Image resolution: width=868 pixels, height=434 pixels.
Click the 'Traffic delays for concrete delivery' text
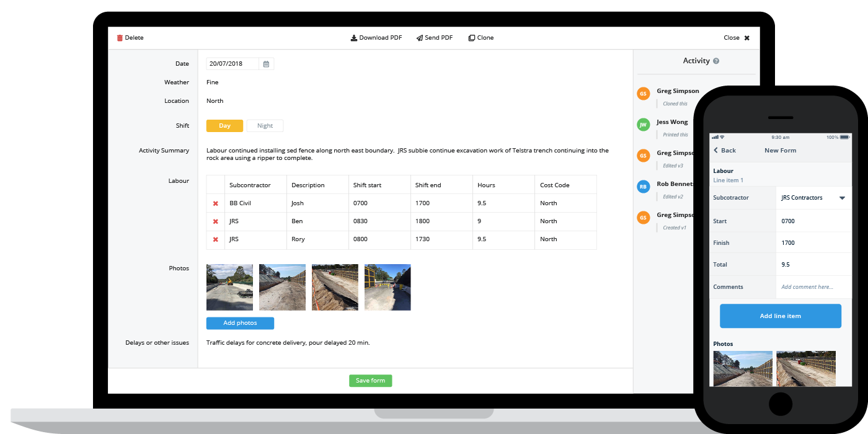point(288,343)
